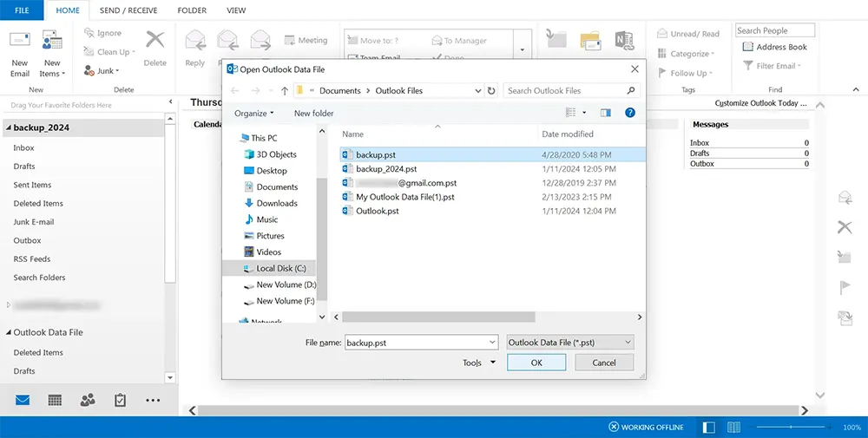Click the OK button

click(x=536, y=363)
